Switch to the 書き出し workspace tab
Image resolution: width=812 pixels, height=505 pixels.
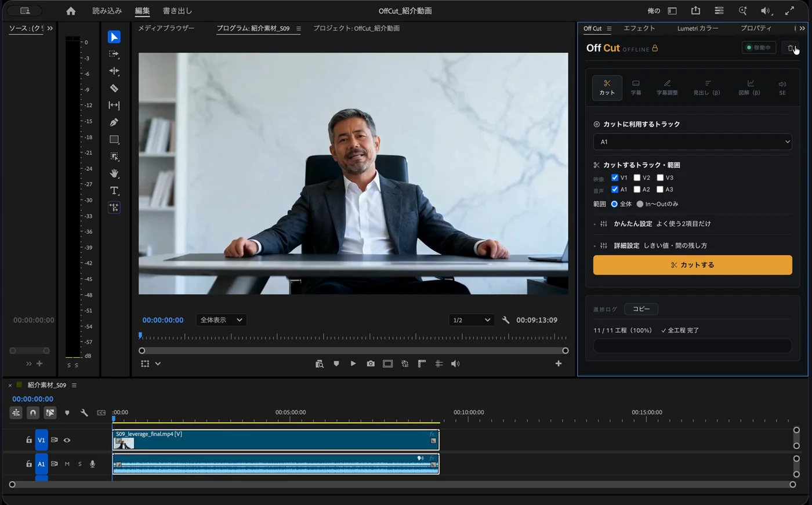point(177,11)
